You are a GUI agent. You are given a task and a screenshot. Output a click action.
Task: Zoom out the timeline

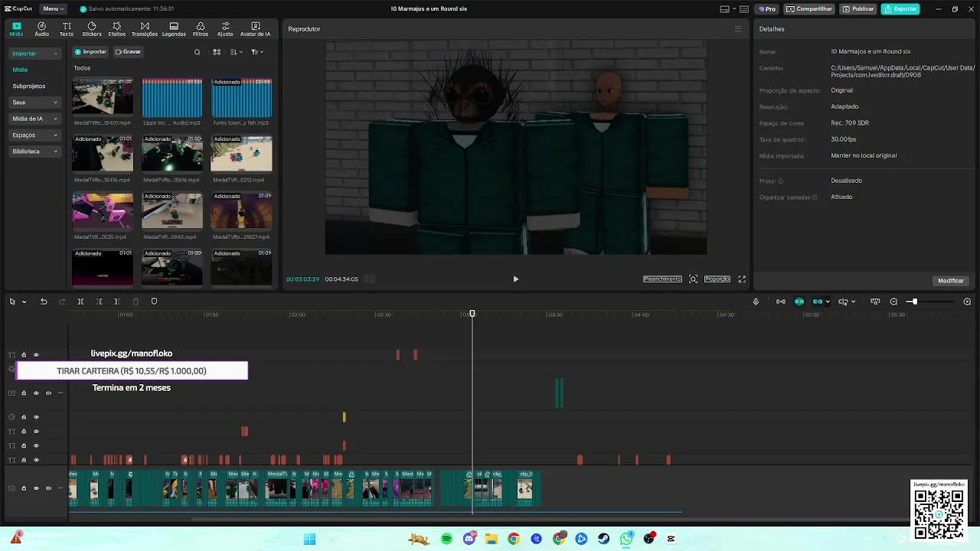(x=893, y=302)
